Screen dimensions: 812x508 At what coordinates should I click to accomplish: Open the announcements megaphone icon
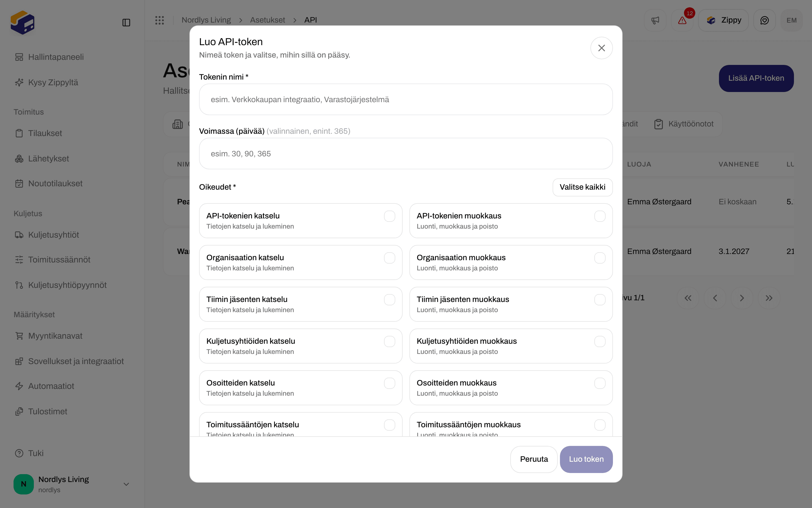point(655,21)
